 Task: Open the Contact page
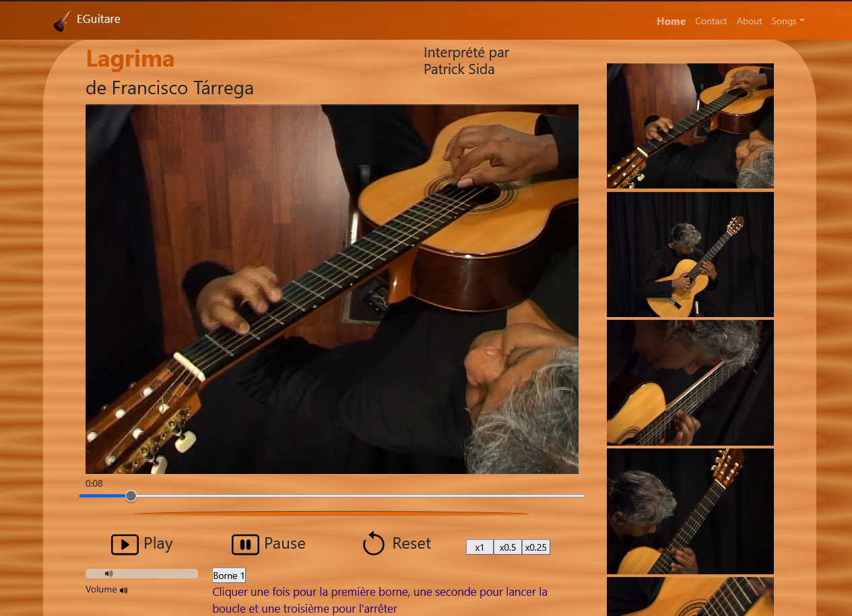point(711,22)
